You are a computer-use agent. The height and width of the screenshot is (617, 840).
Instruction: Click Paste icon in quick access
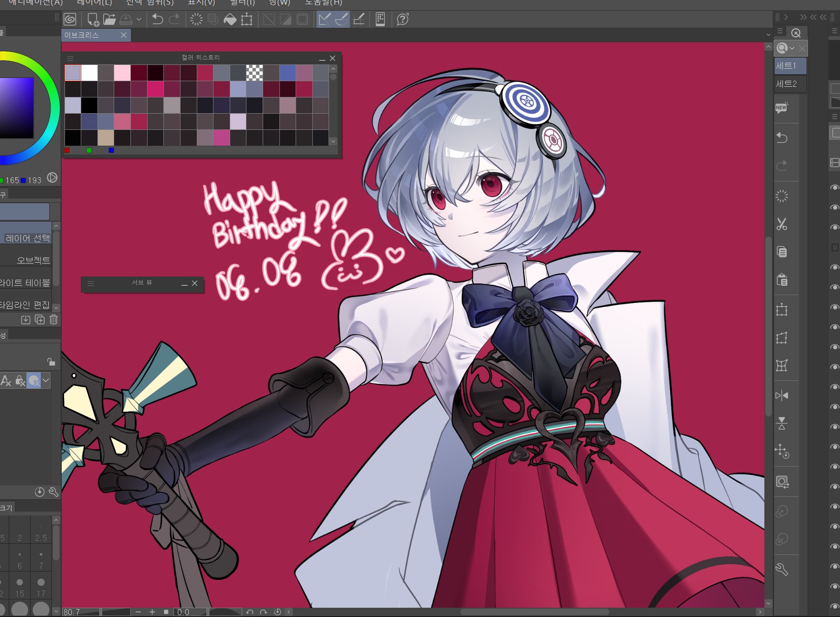click(782, 280)
